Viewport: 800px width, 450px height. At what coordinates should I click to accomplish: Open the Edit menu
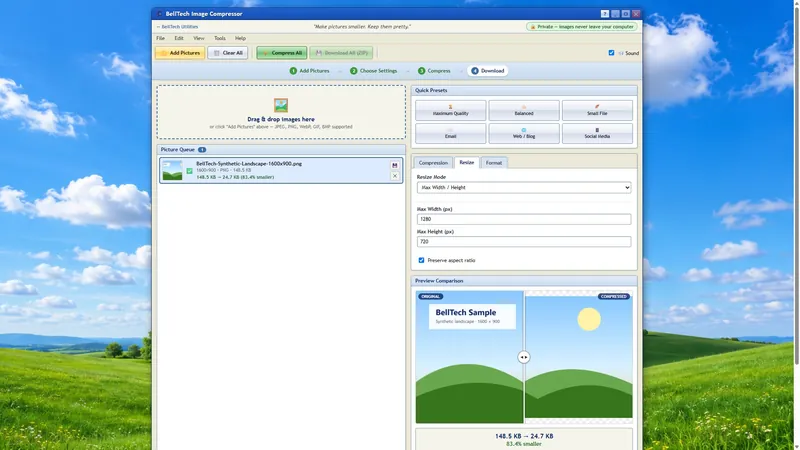click(179, 38)
